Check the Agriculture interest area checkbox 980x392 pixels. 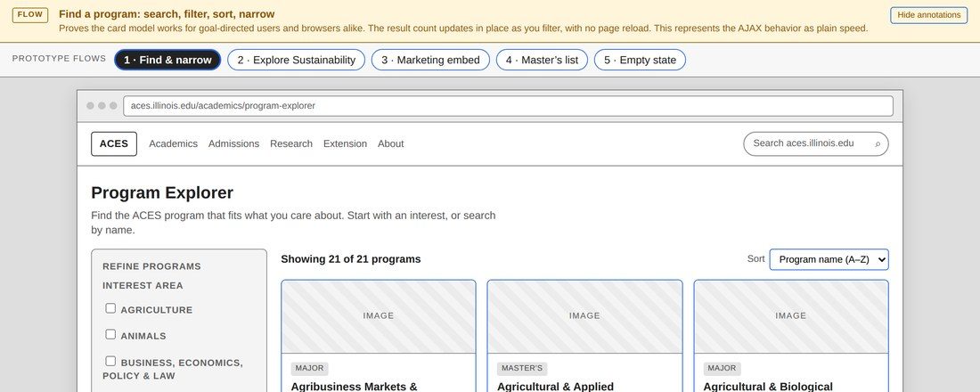(110, 308)
